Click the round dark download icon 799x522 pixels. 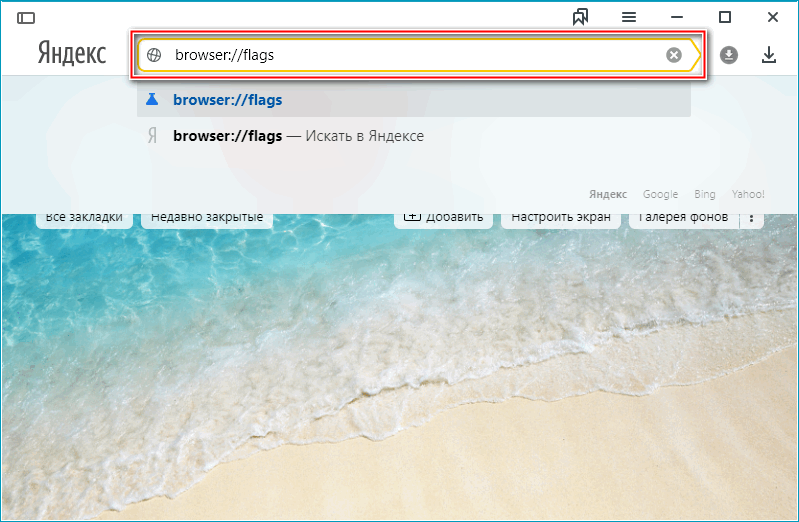tap(729, 55)
